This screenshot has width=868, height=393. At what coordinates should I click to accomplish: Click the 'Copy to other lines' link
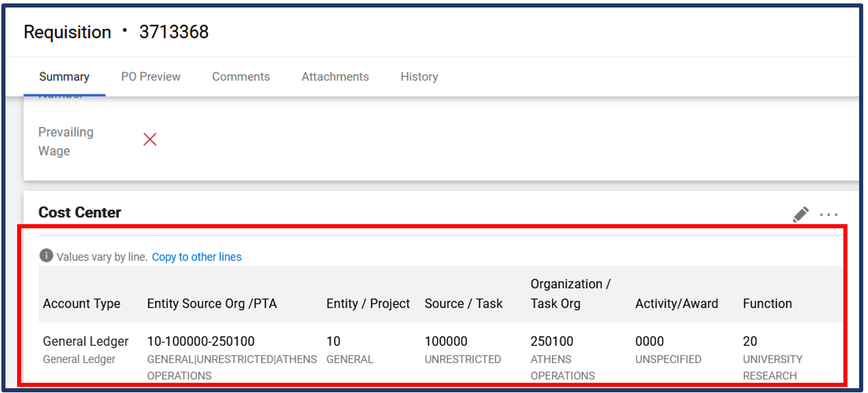(x=196, y=257)
